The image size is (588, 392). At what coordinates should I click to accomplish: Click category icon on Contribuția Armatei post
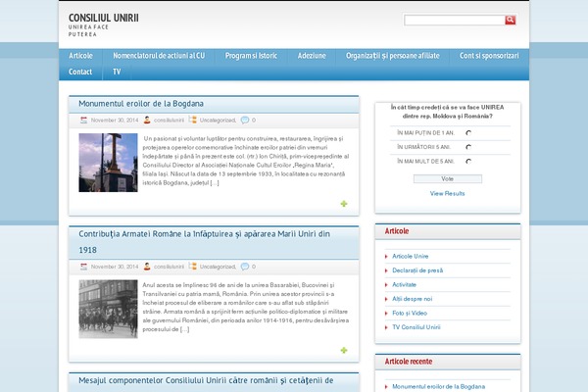pyautogui.click(x=193, y=266)
